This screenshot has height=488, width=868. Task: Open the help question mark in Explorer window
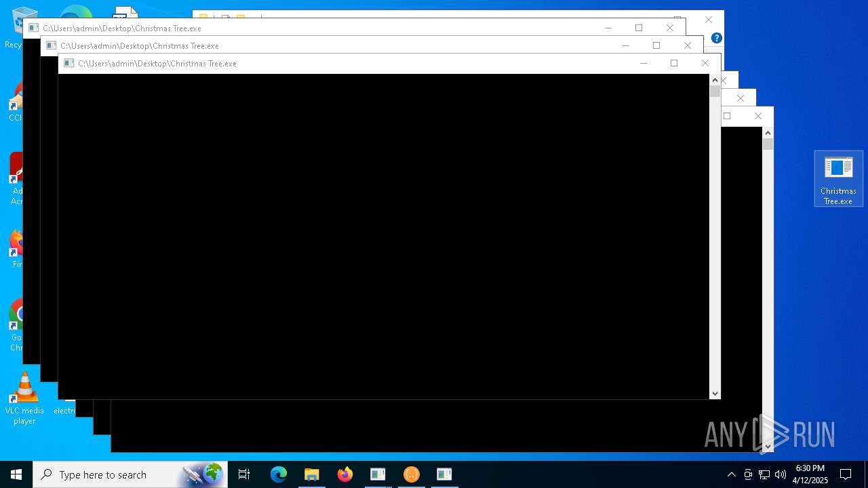(x=717, y=38)
